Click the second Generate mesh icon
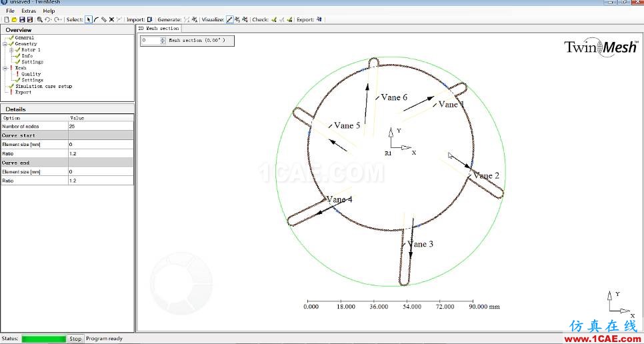Screen dimensions: 644x344 tap(195, 19)
